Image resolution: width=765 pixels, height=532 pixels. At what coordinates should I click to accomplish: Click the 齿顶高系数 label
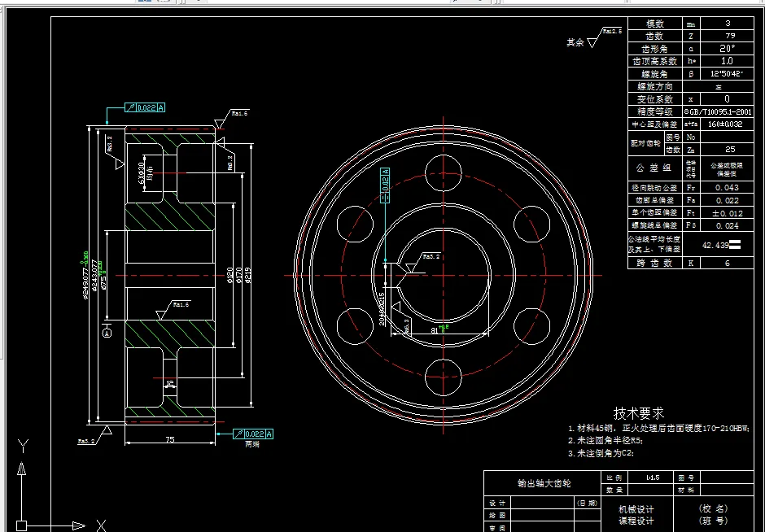coord(655,62)
